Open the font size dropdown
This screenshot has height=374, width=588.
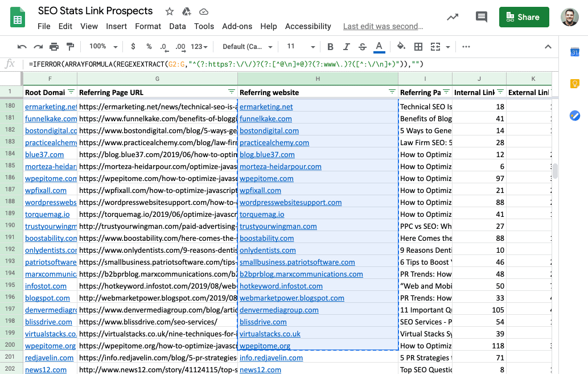(x=301, y=47)
